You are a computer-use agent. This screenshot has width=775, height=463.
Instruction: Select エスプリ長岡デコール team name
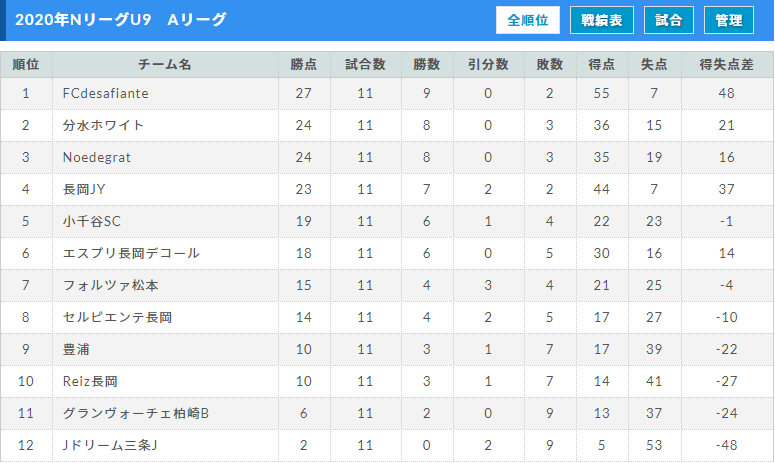tap(131, 253)
